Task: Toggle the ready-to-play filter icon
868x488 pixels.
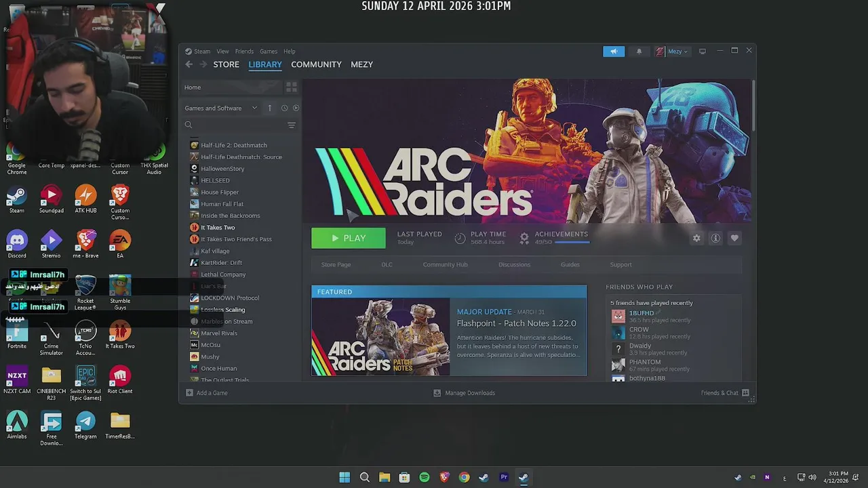Action: 296,108
